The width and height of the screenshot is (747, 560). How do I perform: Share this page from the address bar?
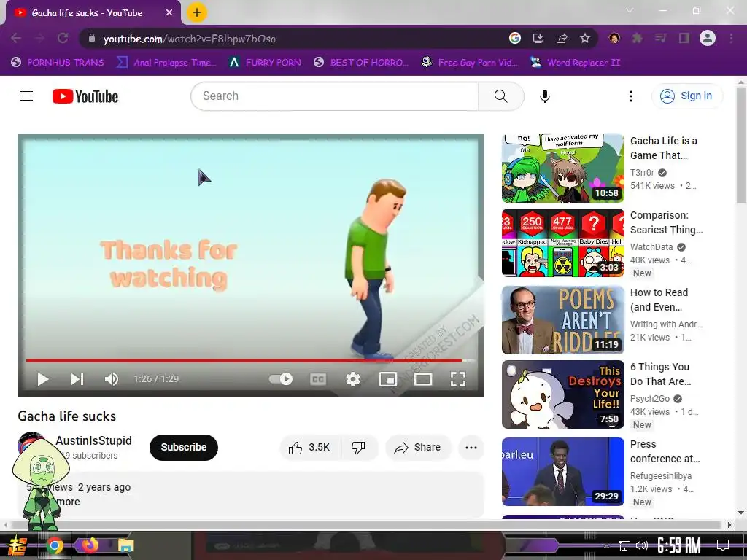click(x=562, y=38)
